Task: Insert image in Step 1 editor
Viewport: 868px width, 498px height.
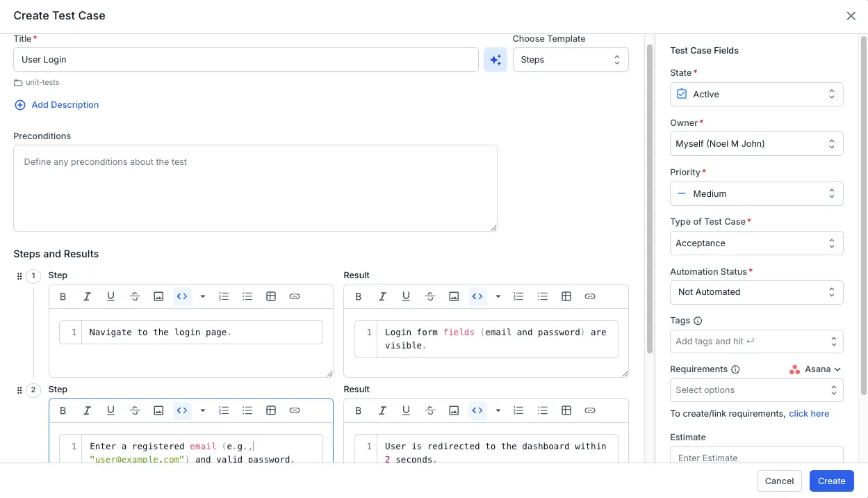Action: pos(158,296)
